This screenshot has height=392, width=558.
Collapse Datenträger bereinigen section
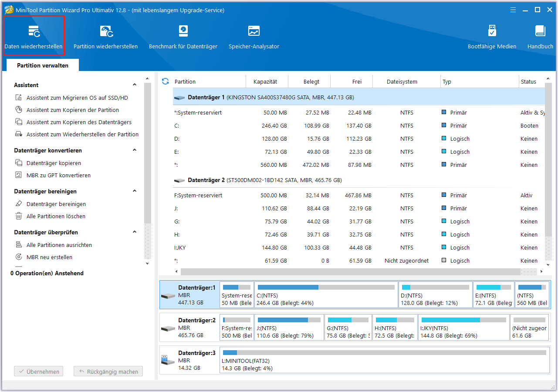click(x=135, y=191)
